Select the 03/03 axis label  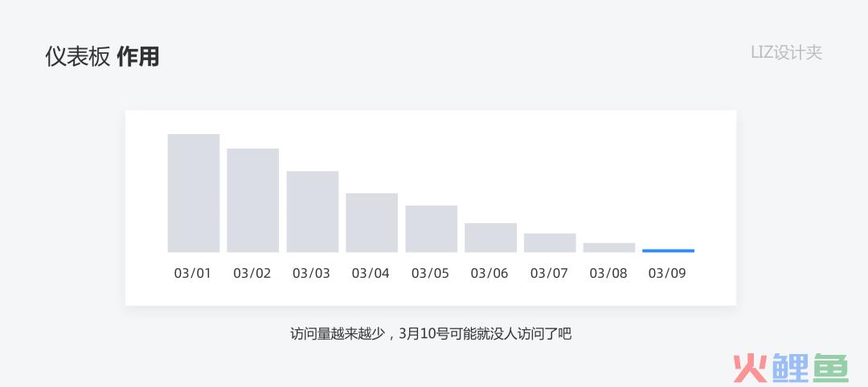[311, 273]
